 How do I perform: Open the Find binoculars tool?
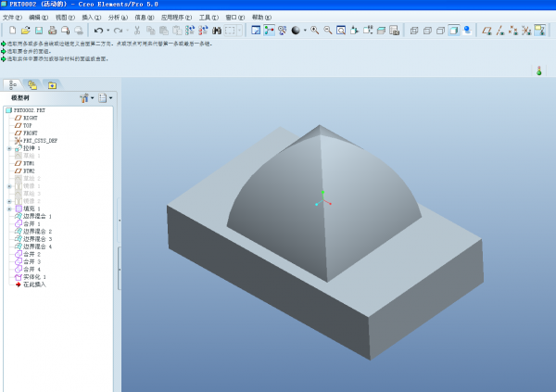click(x=217, y=31)
